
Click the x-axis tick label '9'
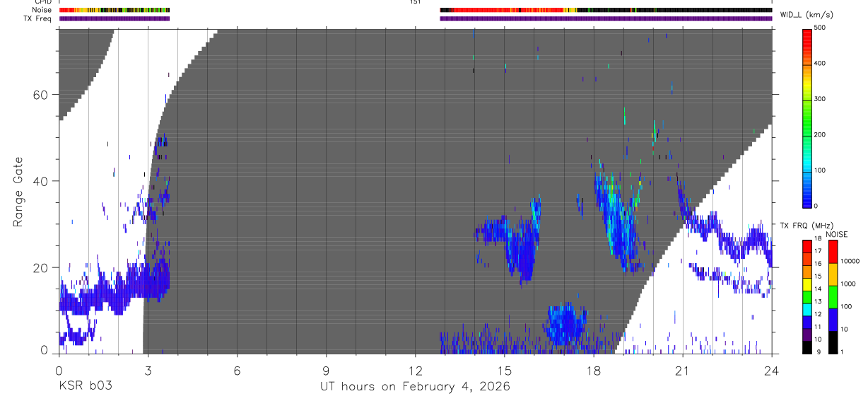tap(326, 370)
